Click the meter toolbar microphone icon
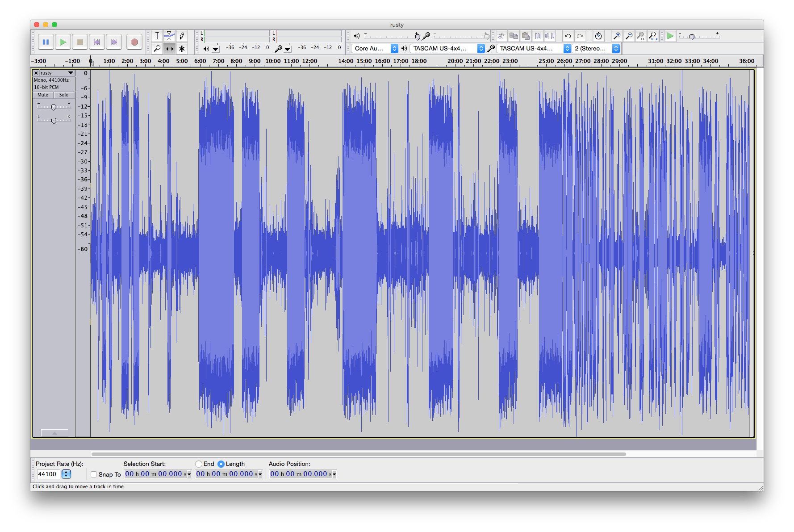Viewport: 794px width, 532px height. 278,48
